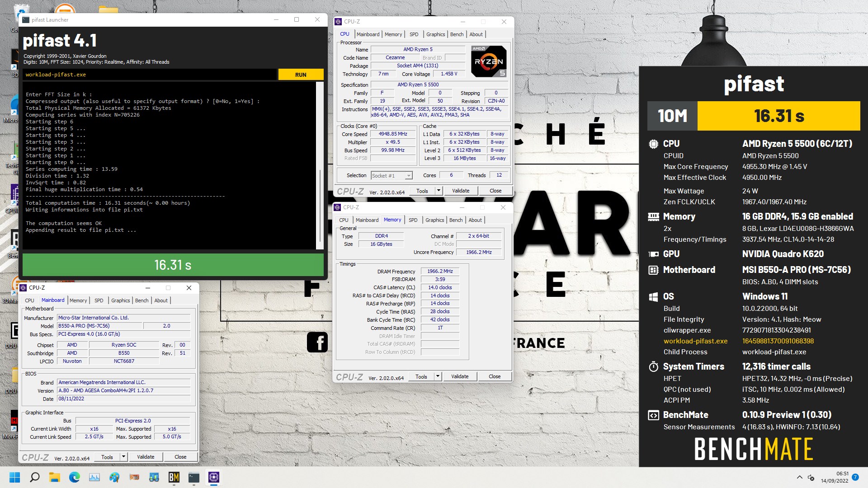
Task: Open the 06:51 clock and calendar
Action: [x=835, y=477]
